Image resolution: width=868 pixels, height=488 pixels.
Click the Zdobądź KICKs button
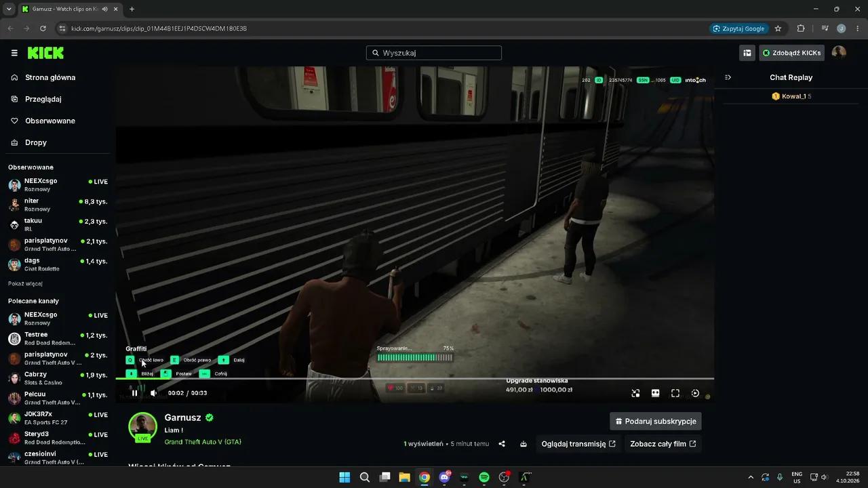tap(792, 53)
